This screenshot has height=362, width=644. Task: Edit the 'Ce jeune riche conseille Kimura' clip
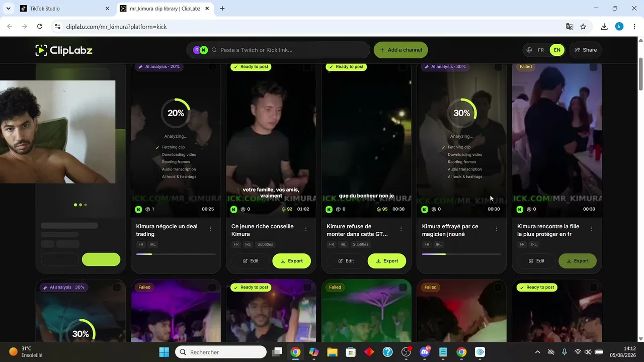click(x=251, y=261)
